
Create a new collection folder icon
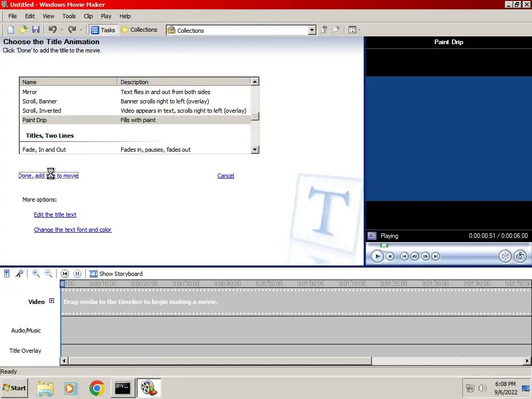[336, 30]
